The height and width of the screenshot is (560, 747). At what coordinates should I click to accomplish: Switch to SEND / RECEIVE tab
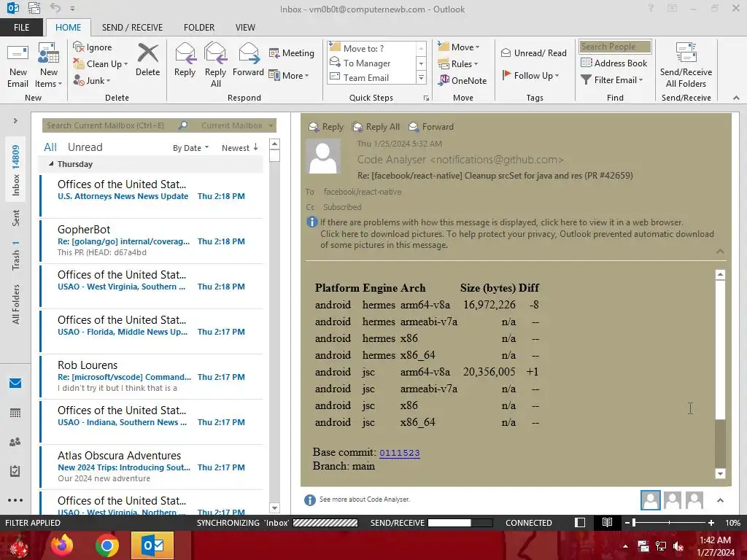pyautogui.click(x=132, y=28)
